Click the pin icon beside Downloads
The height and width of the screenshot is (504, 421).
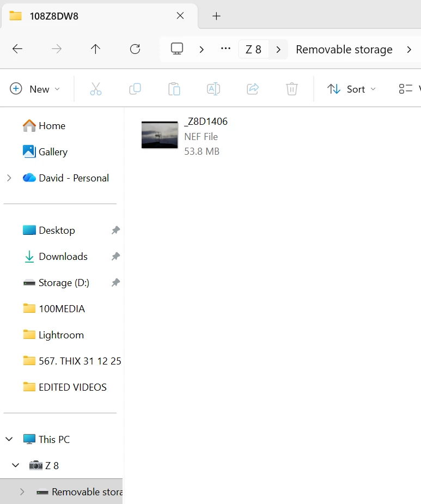(115, 257)
